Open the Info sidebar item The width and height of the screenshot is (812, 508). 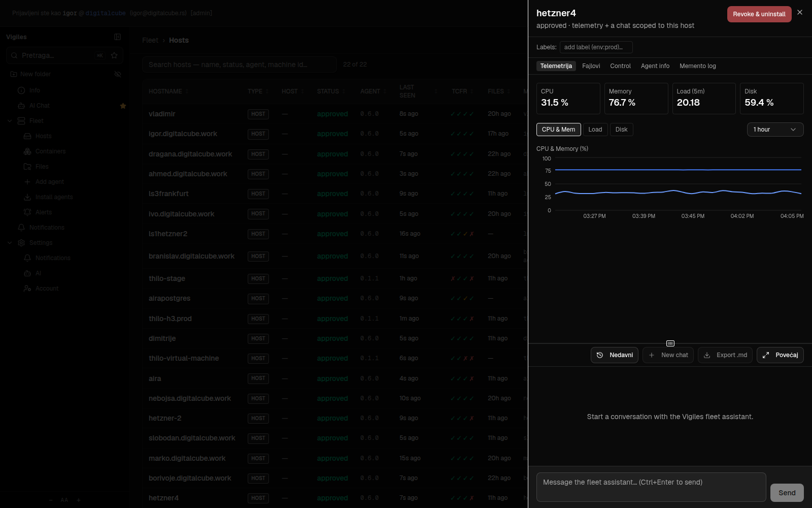[35, 90]
